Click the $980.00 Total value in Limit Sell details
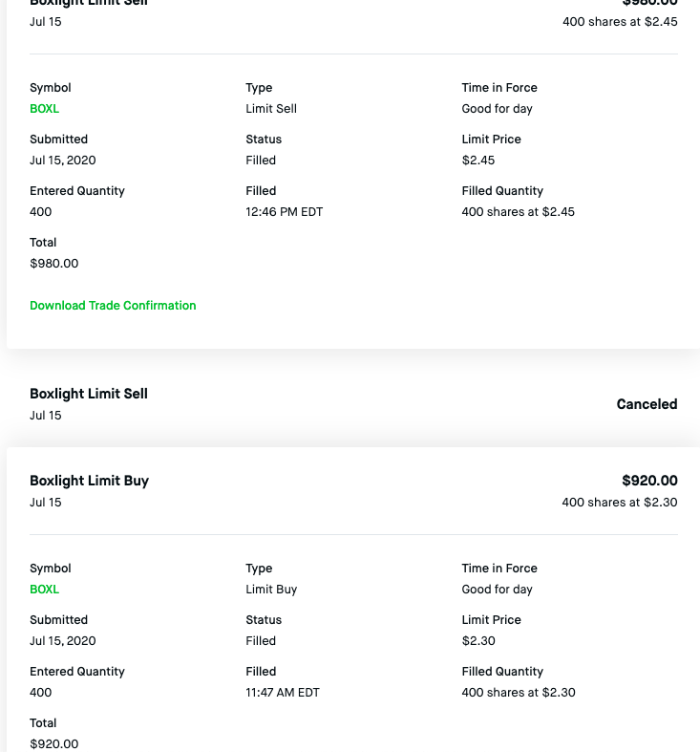 click(x=54, y=264)
